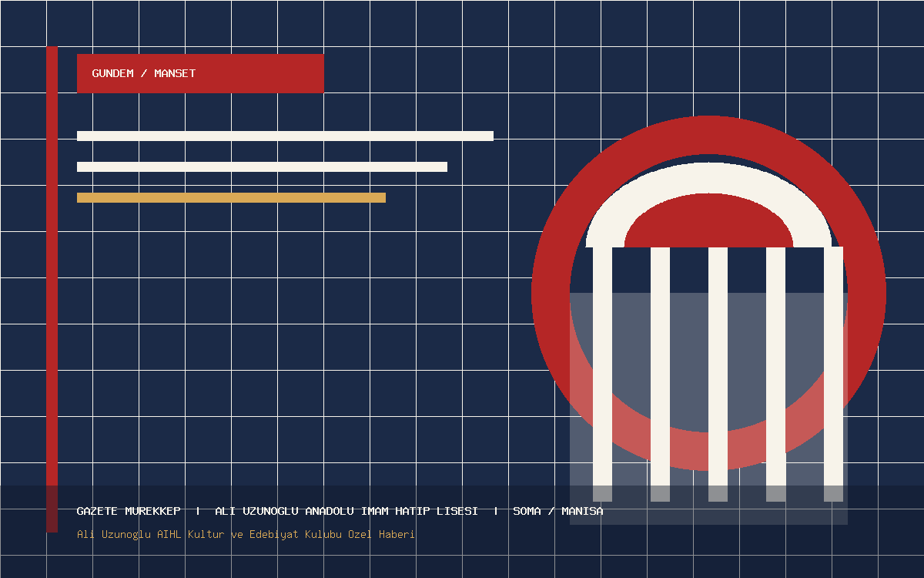This screenshot has width=924, height=578.
Task: Click the gold Kultur ve Edebiyat Kulubu caption
Action: (246, 534)
